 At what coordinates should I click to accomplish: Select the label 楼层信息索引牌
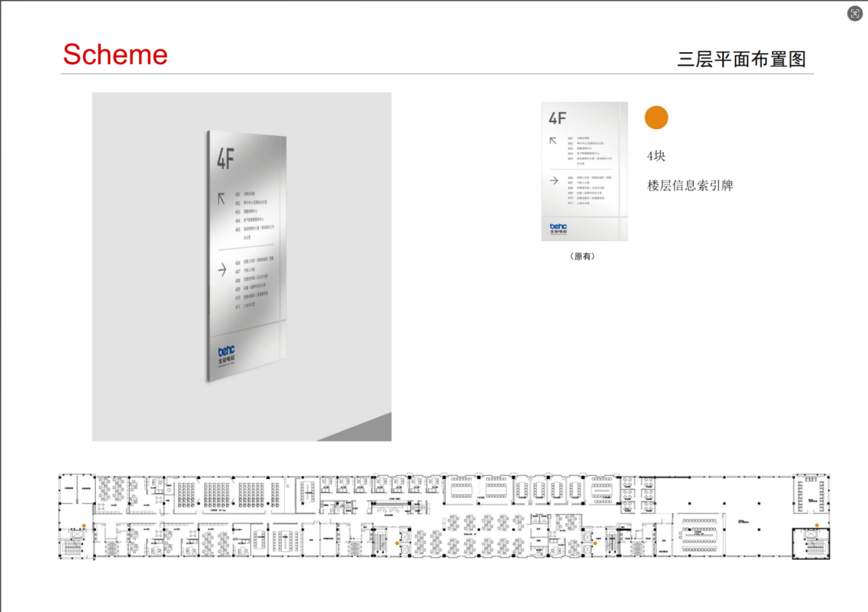click(x=691, y=185)
